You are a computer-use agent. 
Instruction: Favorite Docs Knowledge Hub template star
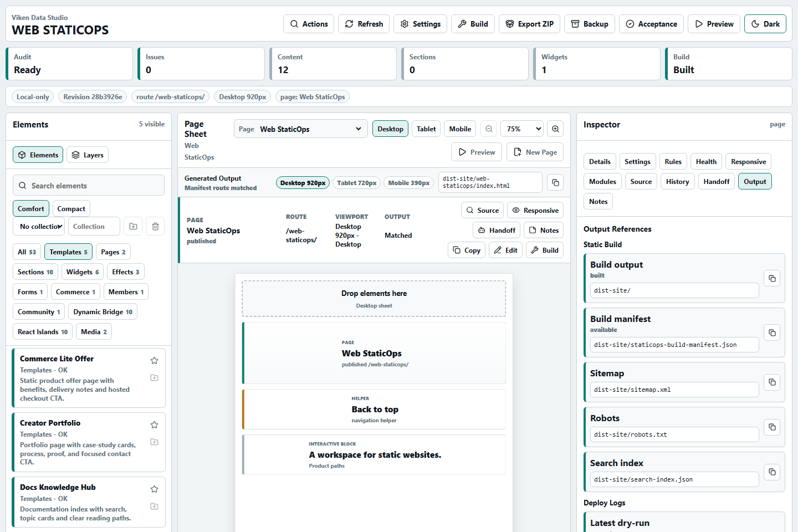click(155, 489)
